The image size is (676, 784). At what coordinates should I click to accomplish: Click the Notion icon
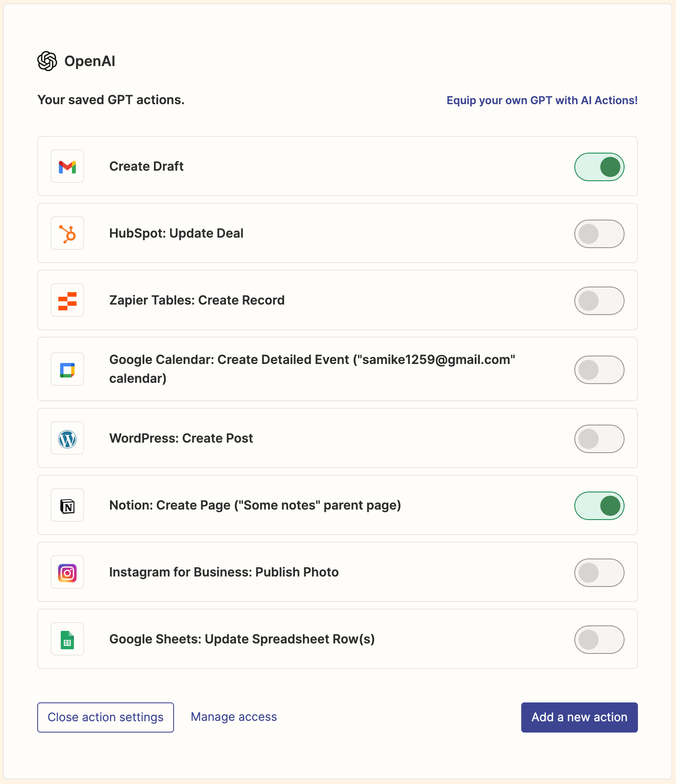tap(67, 505)
